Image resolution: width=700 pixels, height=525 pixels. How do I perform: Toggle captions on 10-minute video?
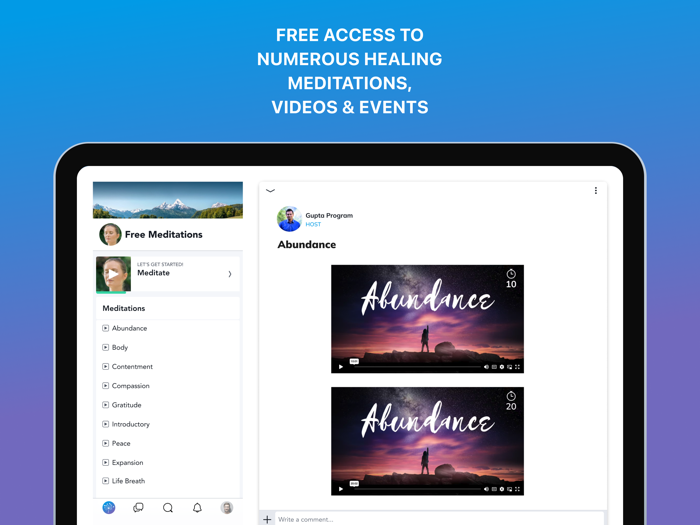pyautogui.click(x=494, y=367)
